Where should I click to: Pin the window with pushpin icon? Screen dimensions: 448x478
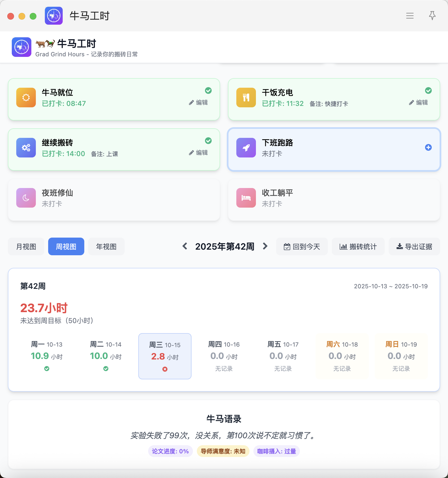(x=432, y=16)
